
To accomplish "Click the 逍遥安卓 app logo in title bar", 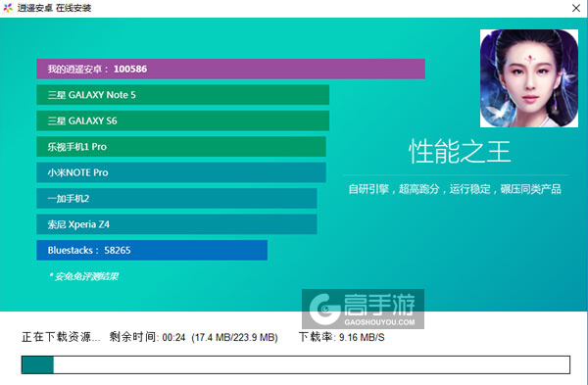I will click(x=8, y=8).
